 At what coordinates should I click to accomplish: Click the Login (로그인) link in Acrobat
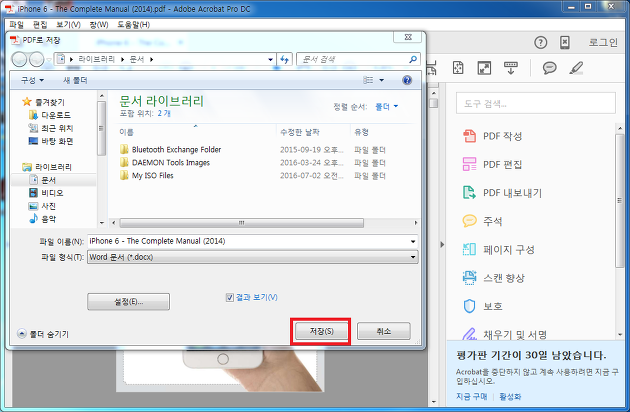coord(603,42)
